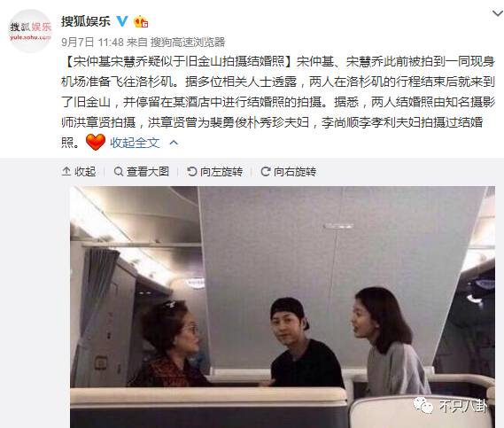Collapse the post with 收起全文
504x428 pixels.
click(x=135, y=143)
